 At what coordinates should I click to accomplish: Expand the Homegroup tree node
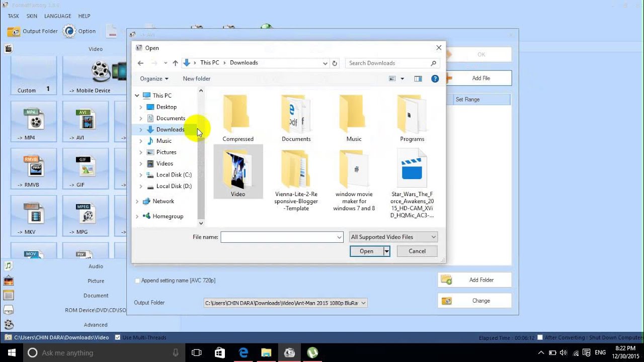[137, 216]
